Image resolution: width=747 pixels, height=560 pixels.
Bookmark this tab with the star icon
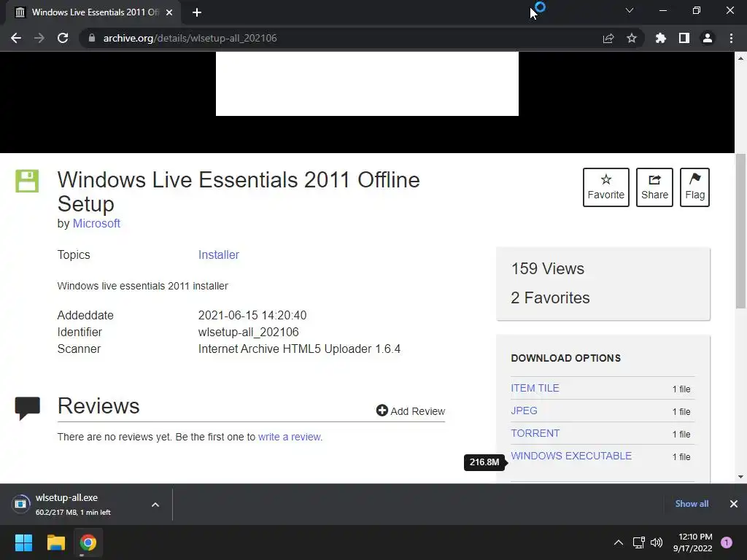631,38
